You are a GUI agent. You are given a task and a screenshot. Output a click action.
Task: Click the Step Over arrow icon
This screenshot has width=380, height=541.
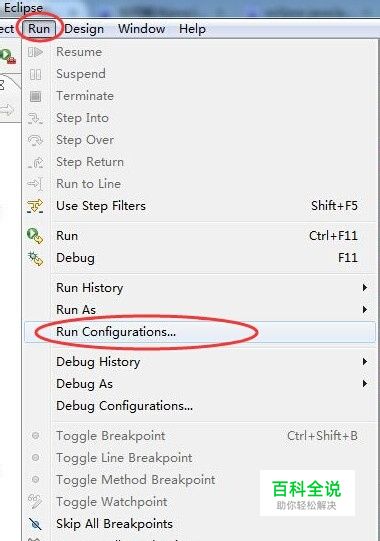[x=35, y=140]
